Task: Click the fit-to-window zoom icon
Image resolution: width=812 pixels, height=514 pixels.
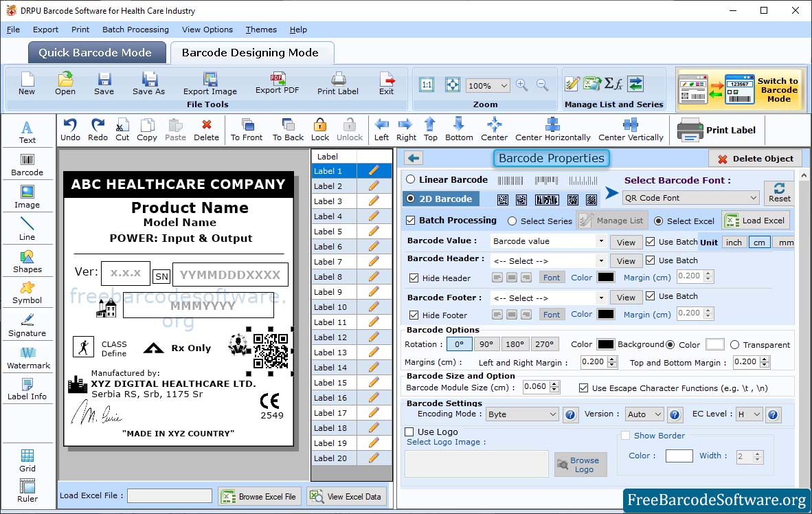Action: point(452,85)
